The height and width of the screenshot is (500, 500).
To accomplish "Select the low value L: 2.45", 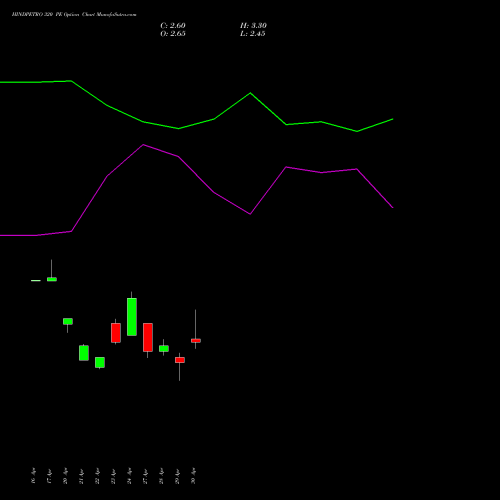I will pos(253,34).
